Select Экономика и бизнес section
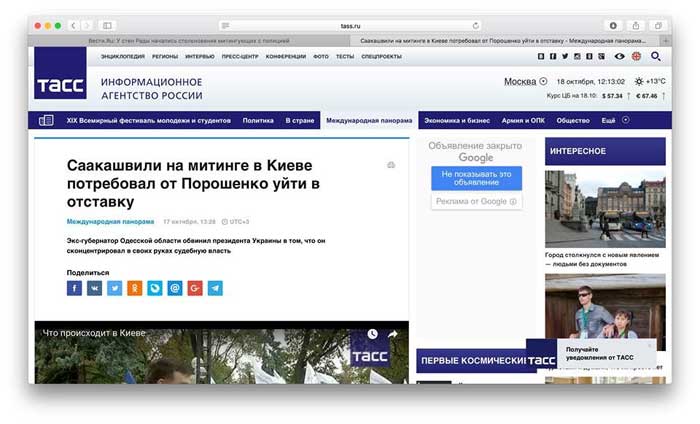 coord(457,120)
